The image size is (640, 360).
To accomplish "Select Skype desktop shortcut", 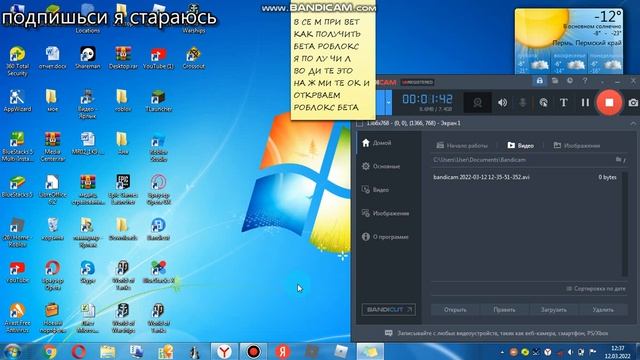I will (x=87, y=272).
